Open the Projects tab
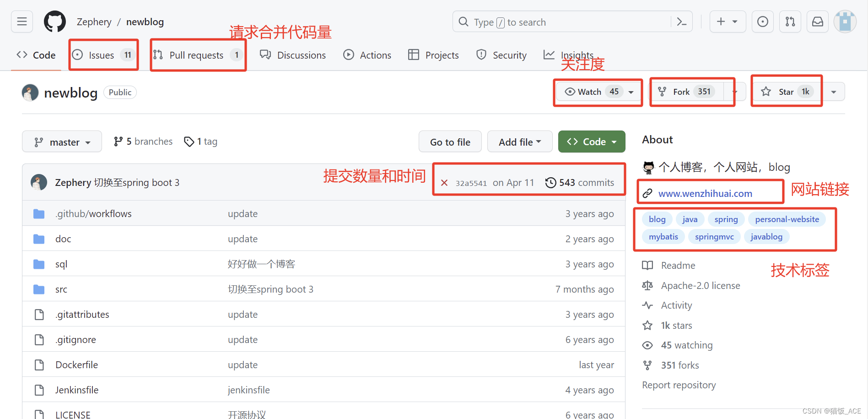Screen dimensions: 868x419 (433, 55)
